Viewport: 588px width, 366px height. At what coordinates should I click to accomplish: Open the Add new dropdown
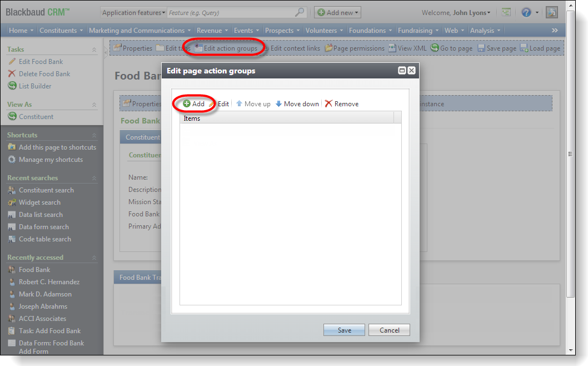click(x=337, y=12)
